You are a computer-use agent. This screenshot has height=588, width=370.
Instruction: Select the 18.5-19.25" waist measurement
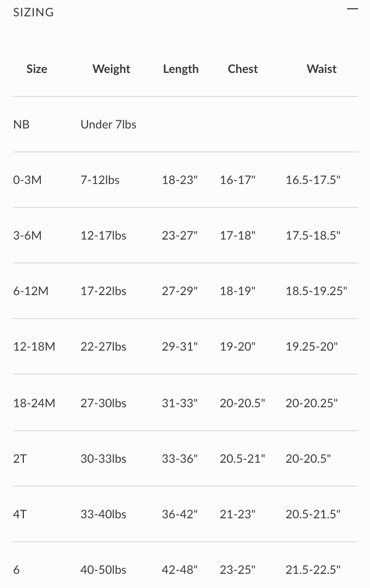click(316, 291)
